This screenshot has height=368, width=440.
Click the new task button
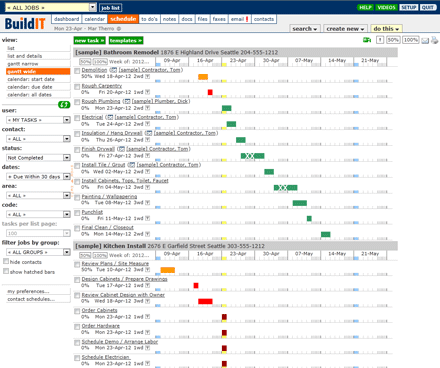[x=90, y=40]
